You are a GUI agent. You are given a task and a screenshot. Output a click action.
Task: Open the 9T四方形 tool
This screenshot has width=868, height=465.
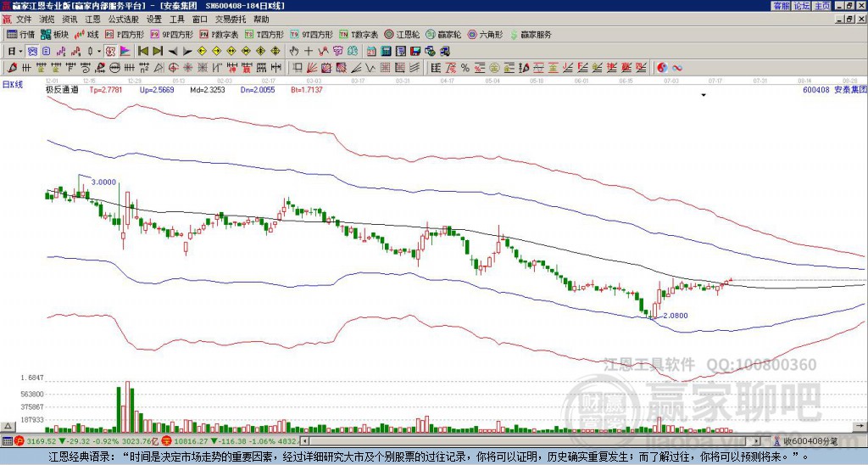[311, 34]
